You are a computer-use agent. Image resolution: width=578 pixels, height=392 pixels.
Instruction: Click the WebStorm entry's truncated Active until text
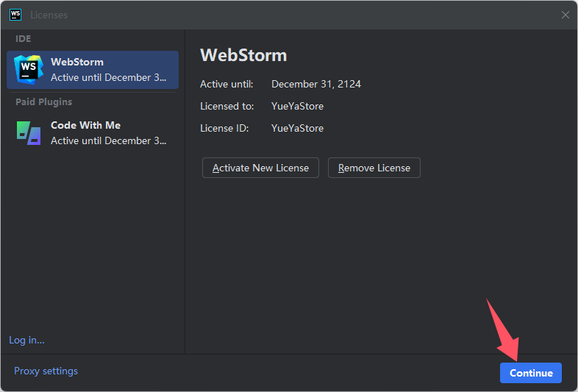pyautogui.click(x=108, y=77)
